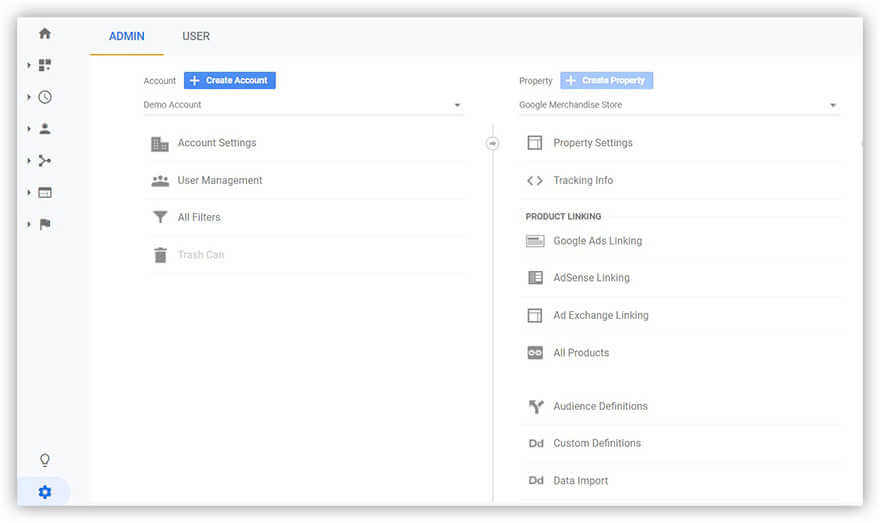Screen dimensions: 880x523
Task: Click the Create Account button
Action: pos(230,80)
